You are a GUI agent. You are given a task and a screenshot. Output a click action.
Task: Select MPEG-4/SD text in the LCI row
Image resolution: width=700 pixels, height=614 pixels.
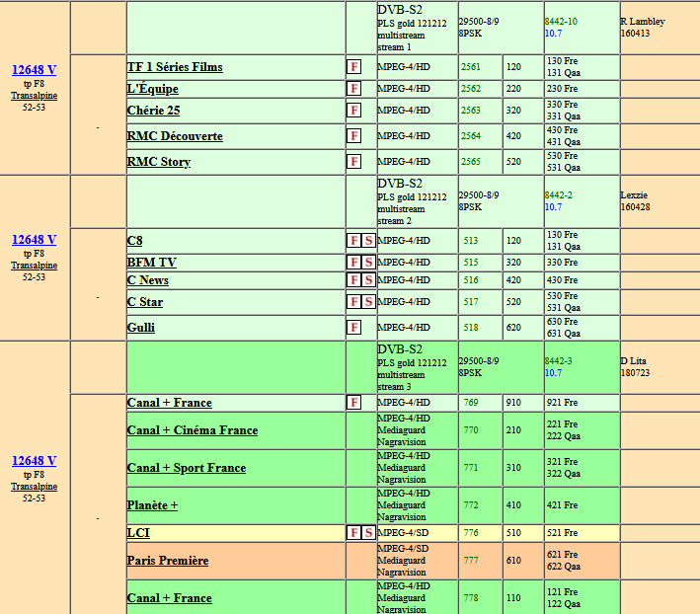click(x=403, y=533)
